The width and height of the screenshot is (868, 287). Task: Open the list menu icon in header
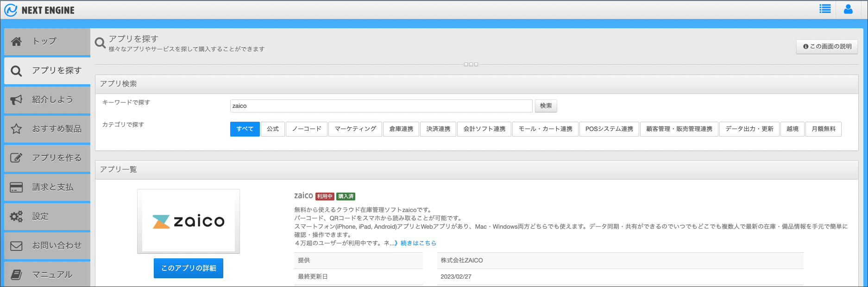825,9
